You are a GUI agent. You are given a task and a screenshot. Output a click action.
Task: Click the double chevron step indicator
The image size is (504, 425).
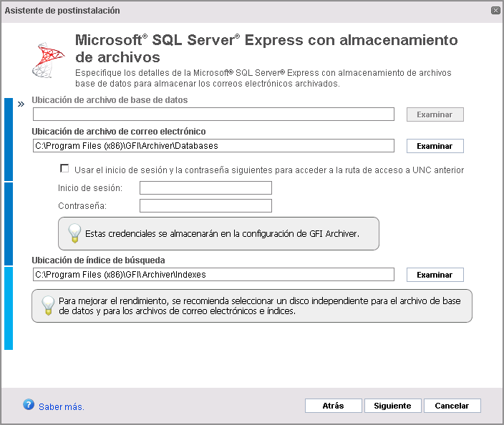(x=21, y=104)
